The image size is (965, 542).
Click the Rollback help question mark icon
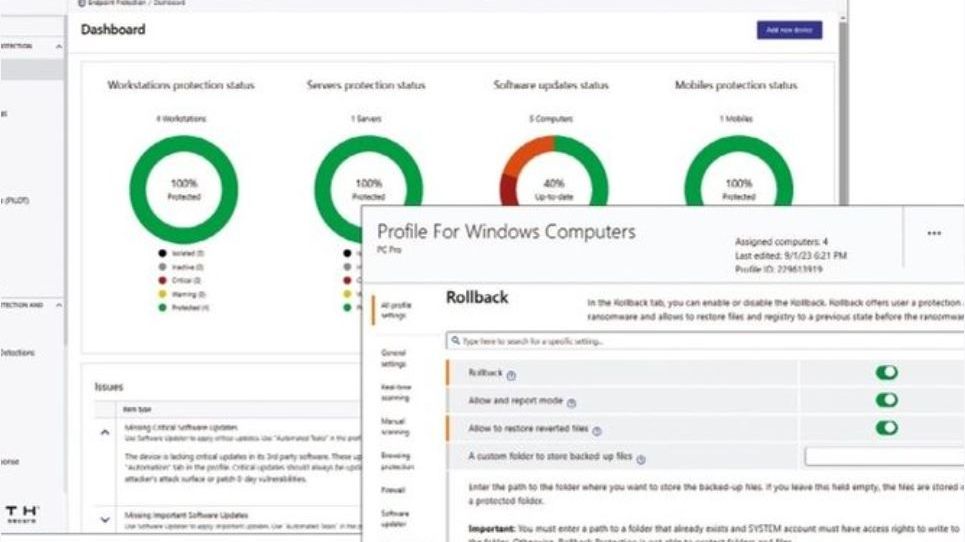[x=511, y=375]
